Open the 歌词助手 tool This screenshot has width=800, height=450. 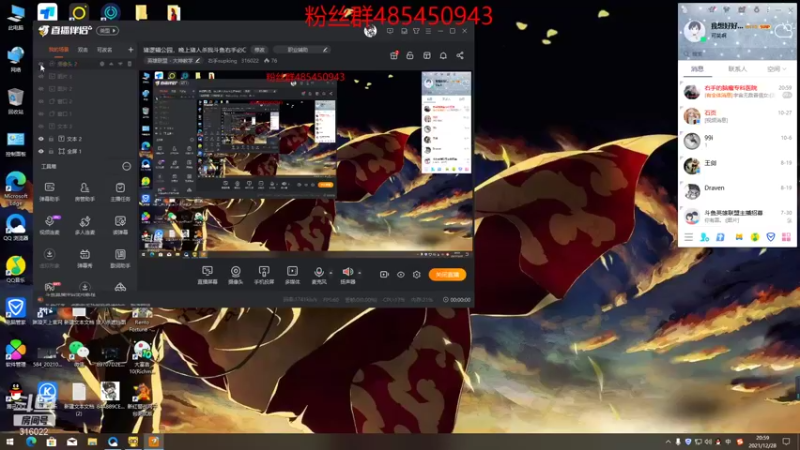point(120,258)
